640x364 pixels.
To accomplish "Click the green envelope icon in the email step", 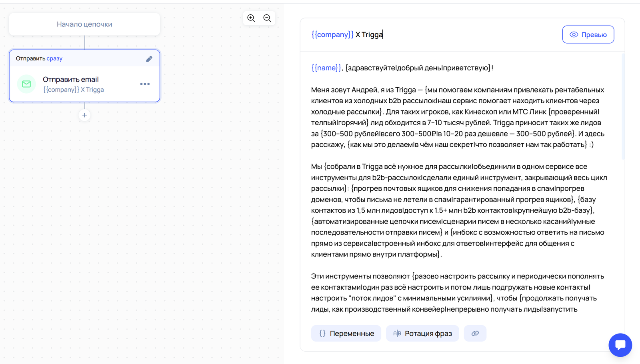I will 26,84.
